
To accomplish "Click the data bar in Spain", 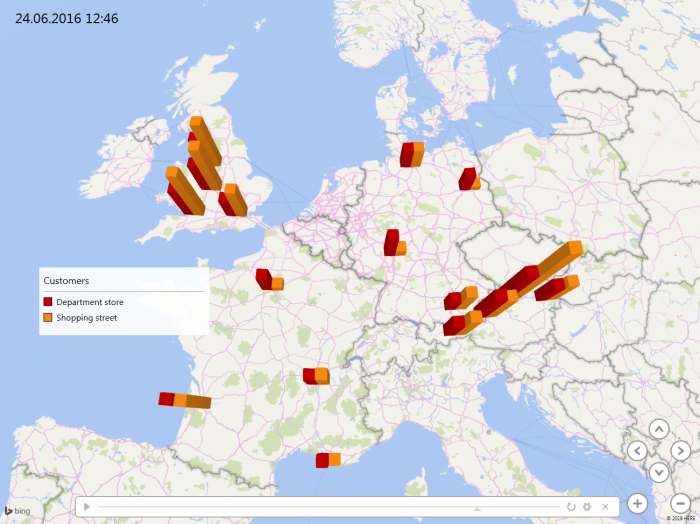I will click(184, 400).
